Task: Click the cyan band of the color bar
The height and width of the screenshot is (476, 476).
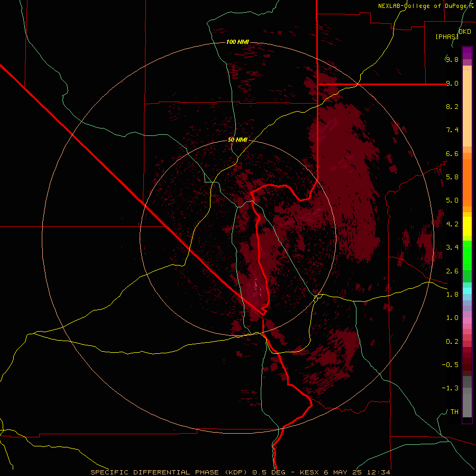Action: pyautogui.click(x=467, y=291)
